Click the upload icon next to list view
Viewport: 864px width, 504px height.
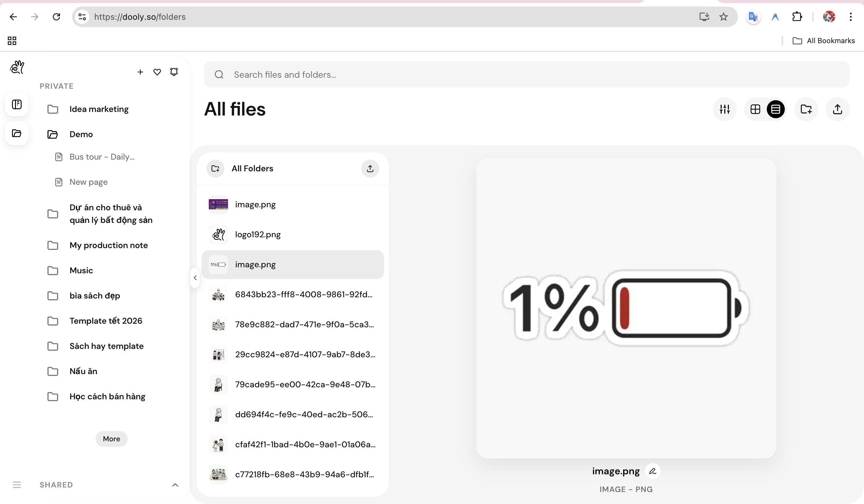[x=838, y=109]
